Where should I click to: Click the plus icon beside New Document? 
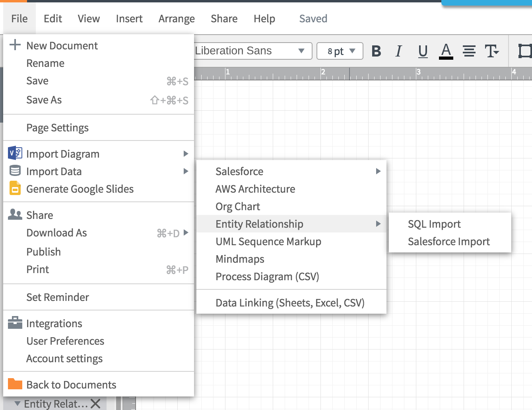click(15, 45)
